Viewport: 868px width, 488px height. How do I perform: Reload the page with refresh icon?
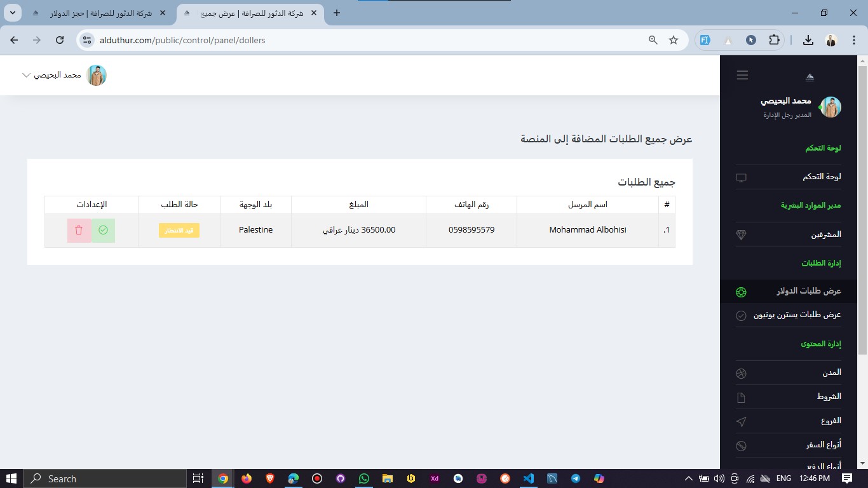pyautogui.click(x=60, y=40)
